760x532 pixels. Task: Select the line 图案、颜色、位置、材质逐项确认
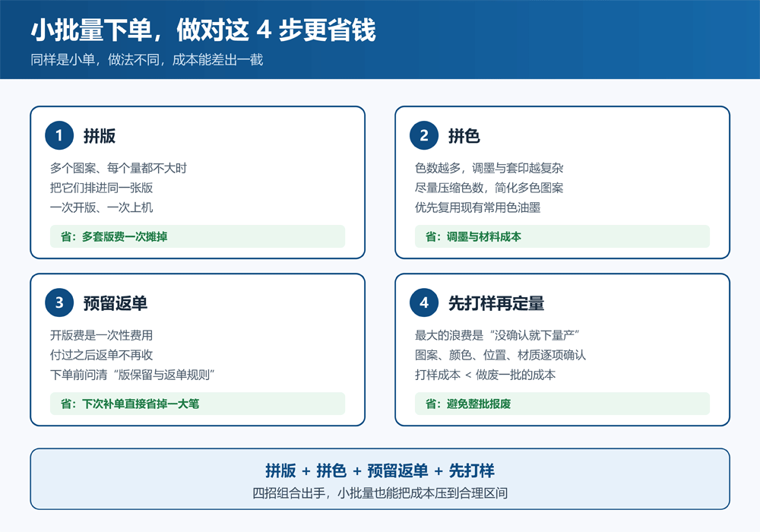pyautogui.click(x=500, y=355)
